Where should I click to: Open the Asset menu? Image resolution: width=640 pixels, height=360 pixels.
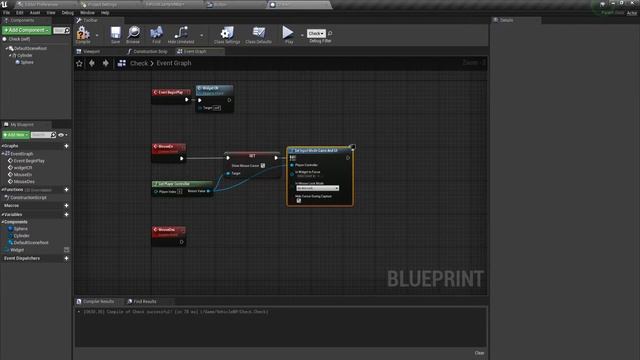point(35,13)
